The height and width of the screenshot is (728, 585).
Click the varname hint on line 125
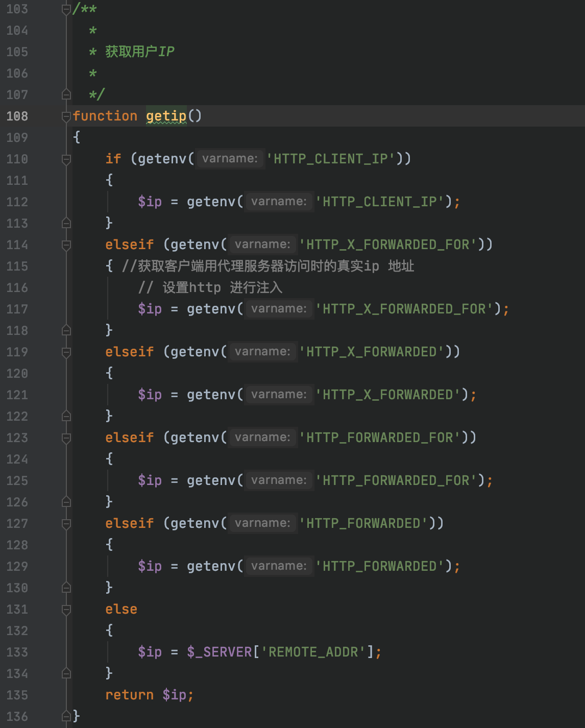(x=279, y=480)
